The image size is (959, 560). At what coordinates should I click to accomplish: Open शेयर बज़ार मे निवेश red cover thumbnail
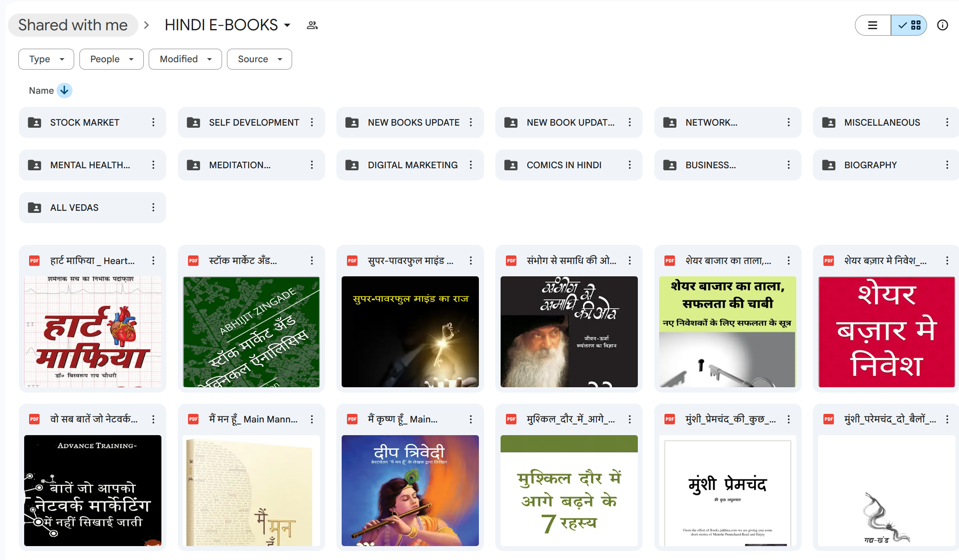(886, 332)
